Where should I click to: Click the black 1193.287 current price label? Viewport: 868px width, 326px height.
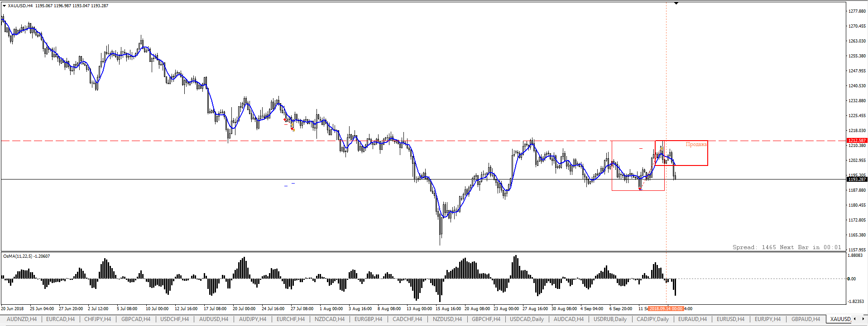point(857,180)
